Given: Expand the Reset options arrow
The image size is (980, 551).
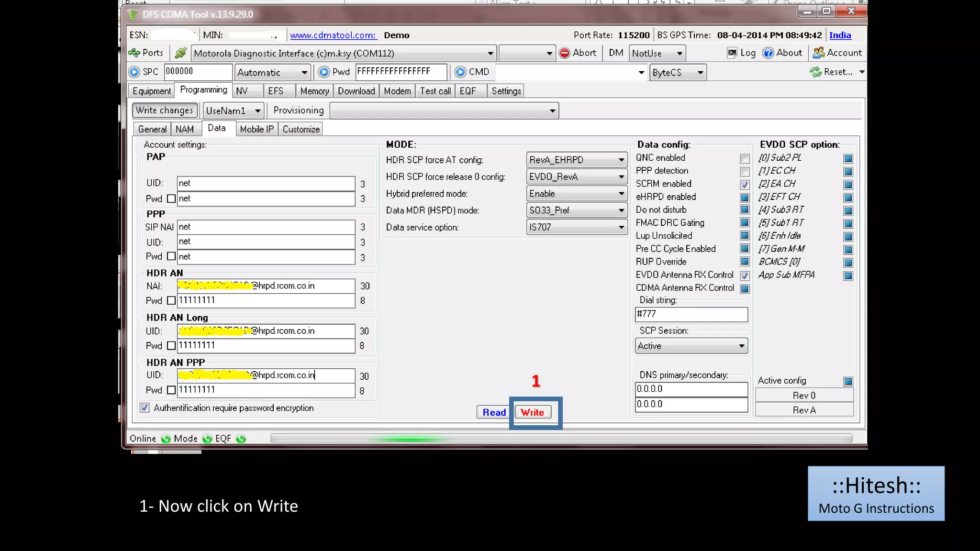Looking at the screenshot, I should 862,72.
